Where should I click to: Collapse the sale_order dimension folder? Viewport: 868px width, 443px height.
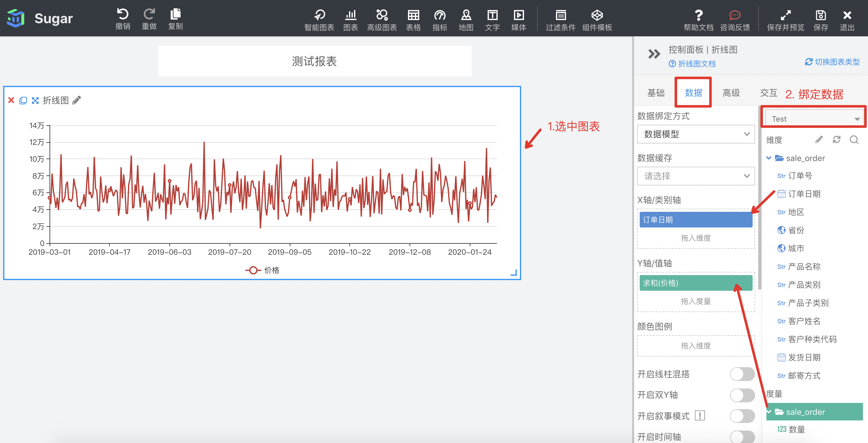(769, 158)
